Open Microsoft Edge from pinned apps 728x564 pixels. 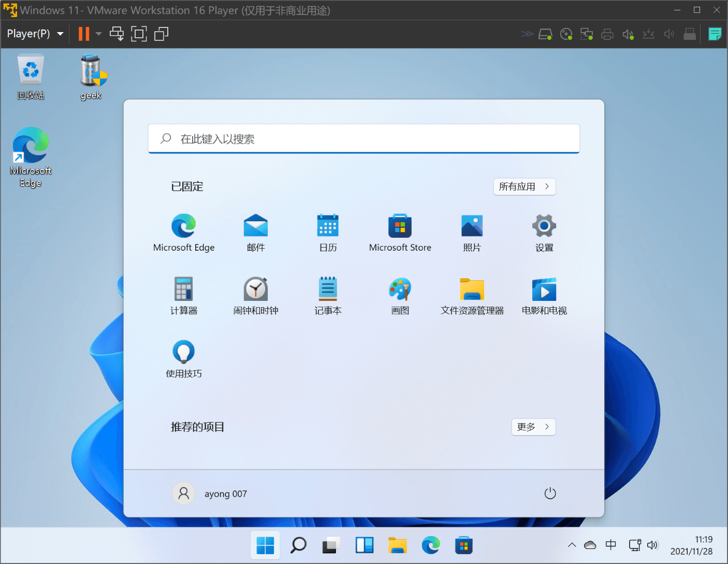click(184, 233)
